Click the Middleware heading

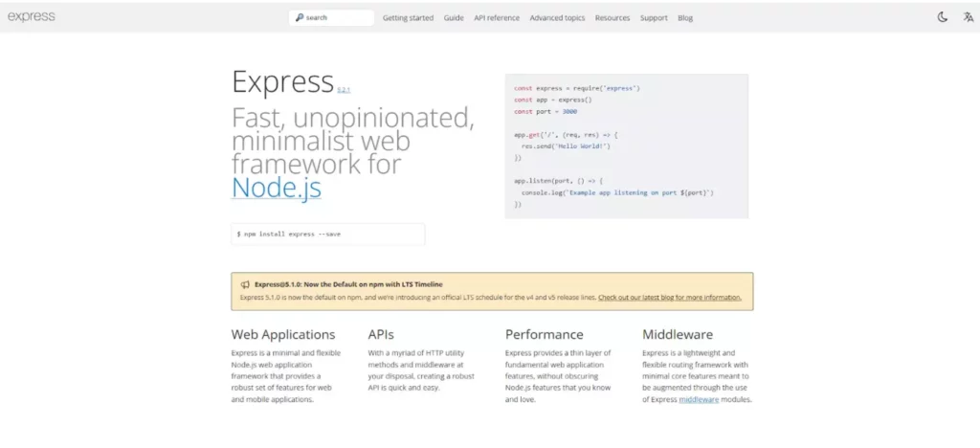[x=678, y=334]
